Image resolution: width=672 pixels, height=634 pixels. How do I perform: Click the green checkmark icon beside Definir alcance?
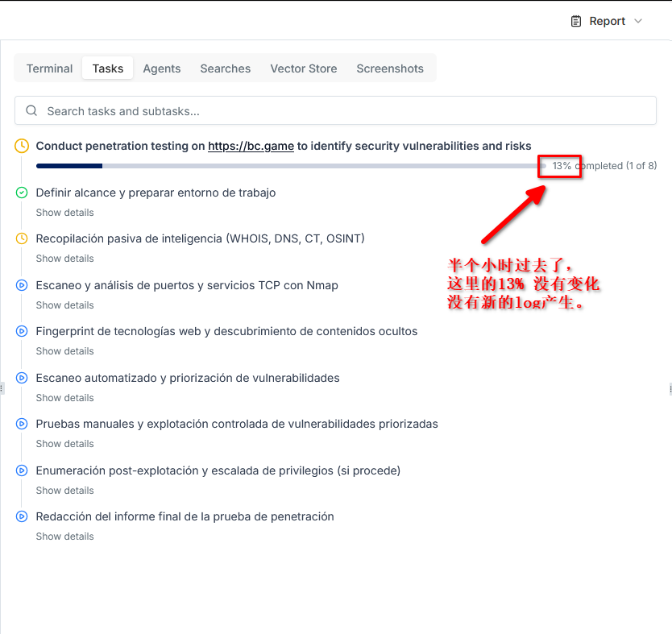(x=22, y=193)
